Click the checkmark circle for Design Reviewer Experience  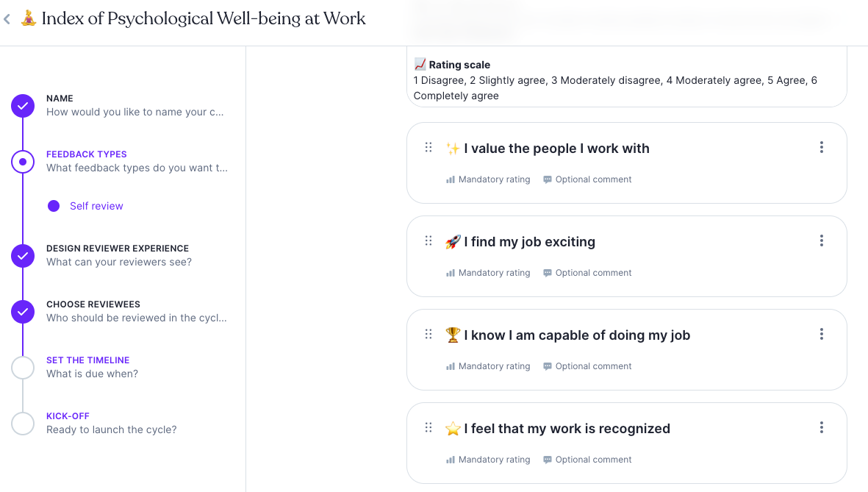(x=23, y=256)
